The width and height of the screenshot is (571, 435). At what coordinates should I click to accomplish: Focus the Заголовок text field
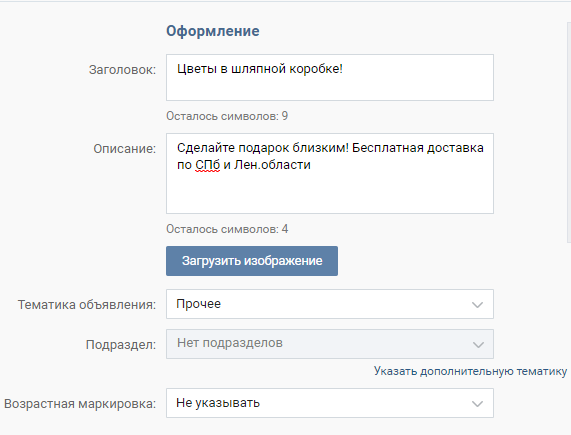[x=330, y=78]
